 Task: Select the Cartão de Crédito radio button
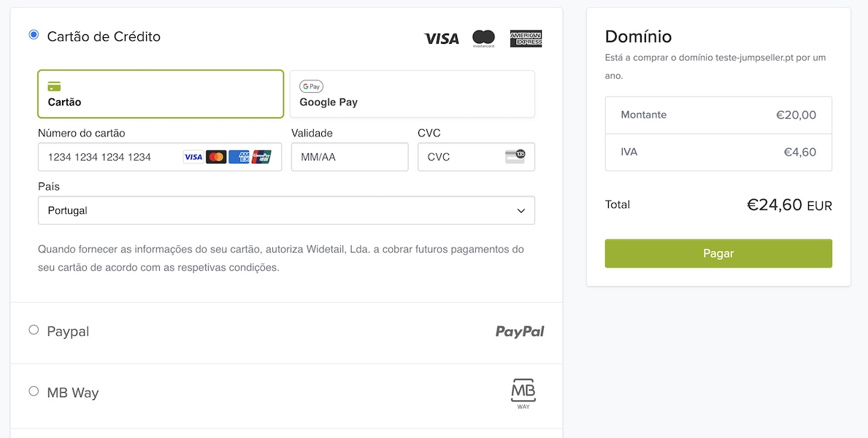[34, 35]
